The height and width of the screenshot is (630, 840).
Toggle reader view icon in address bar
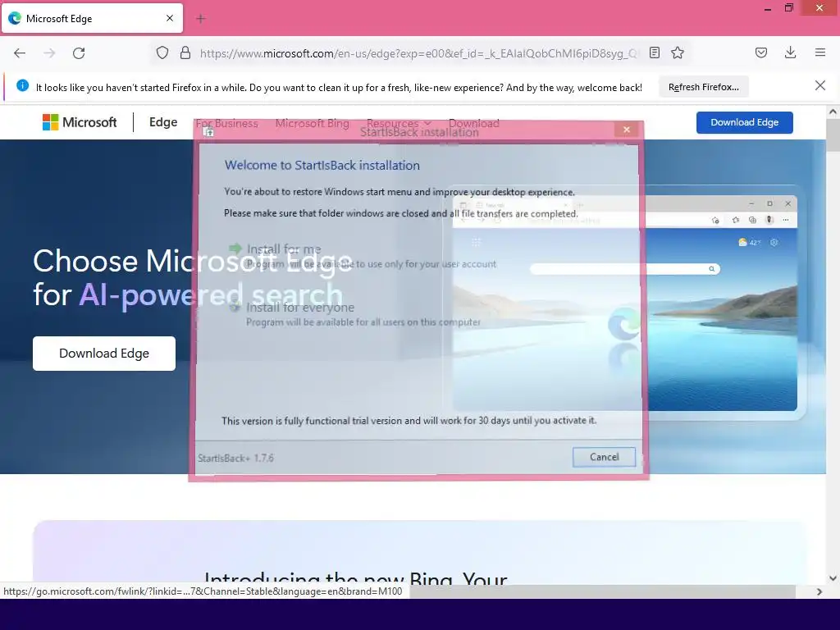654,52
